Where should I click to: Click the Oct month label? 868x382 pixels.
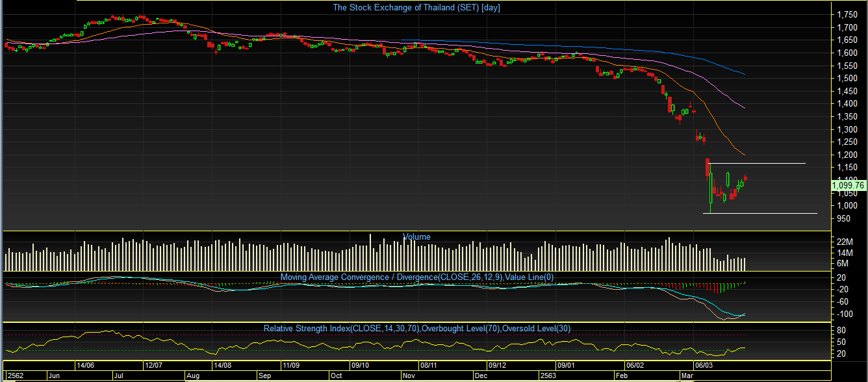point(336,376)
